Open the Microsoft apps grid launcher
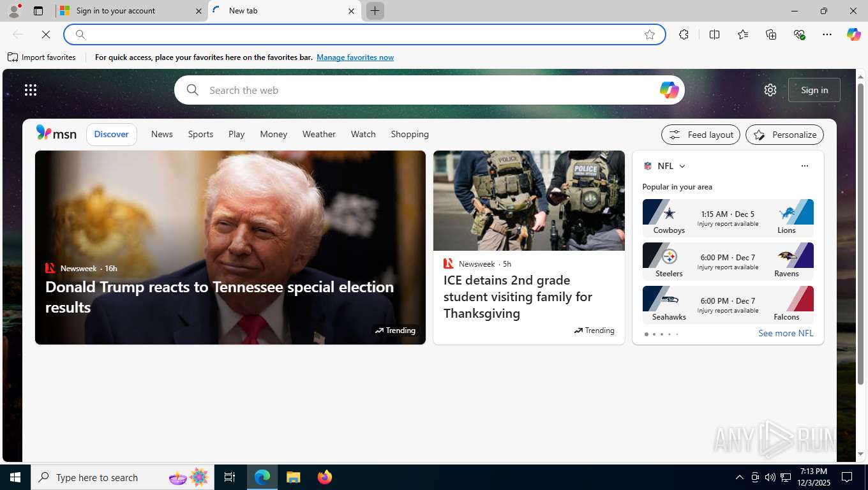868x490 pixels. point(31,90)
